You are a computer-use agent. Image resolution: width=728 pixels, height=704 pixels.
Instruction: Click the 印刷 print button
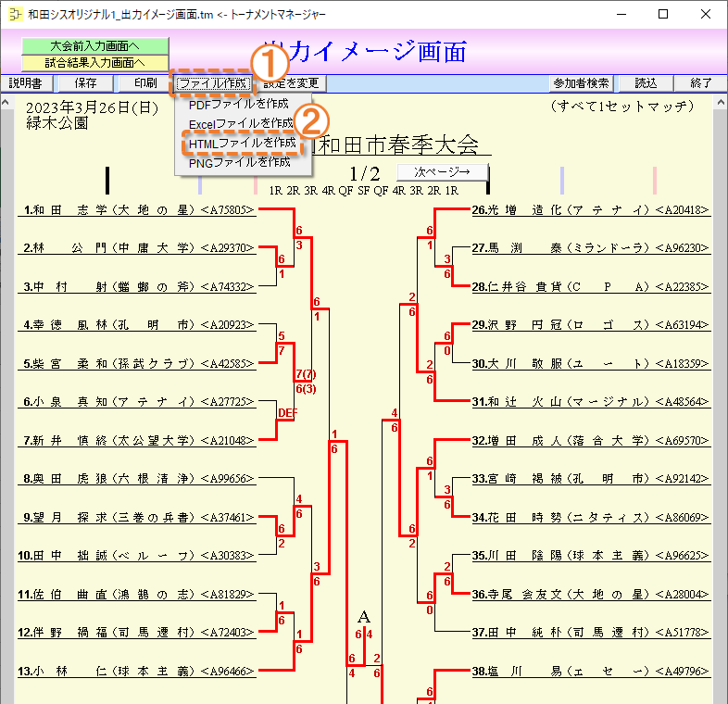click(145, 83)
